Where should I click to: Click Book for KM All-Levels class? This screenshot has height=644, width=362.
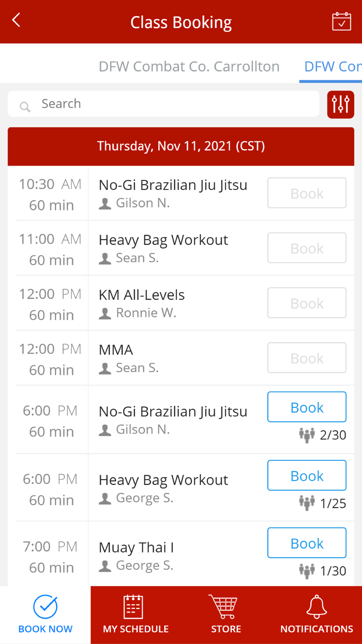click(x=307, y=303)
